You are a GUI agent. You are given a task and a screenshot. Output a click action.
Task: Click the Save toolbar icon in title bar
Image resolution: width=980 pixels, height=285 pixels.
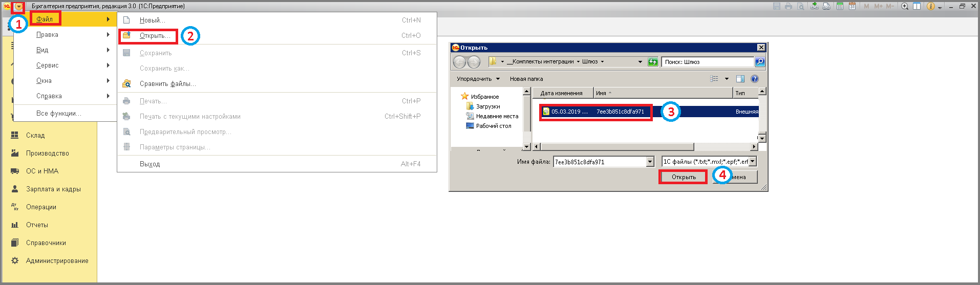tap(777, 6)
